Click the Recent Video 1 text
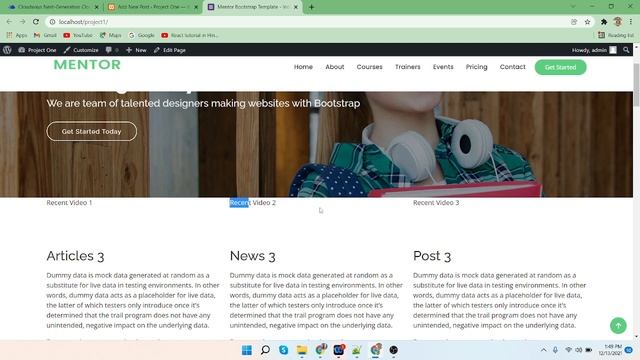Screen dimensions: 640x360 click(69, 202)
